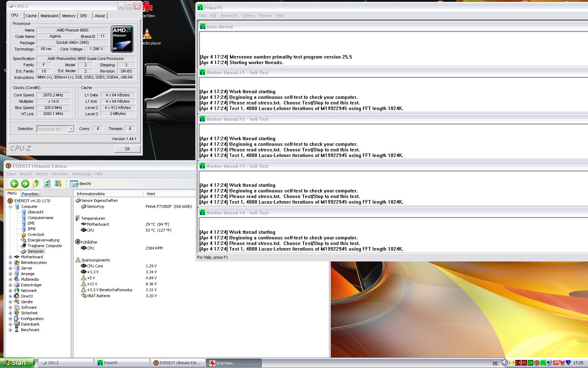
Task: Switch to the Cache tab in CPU-Z
Action: coord(31,16)
